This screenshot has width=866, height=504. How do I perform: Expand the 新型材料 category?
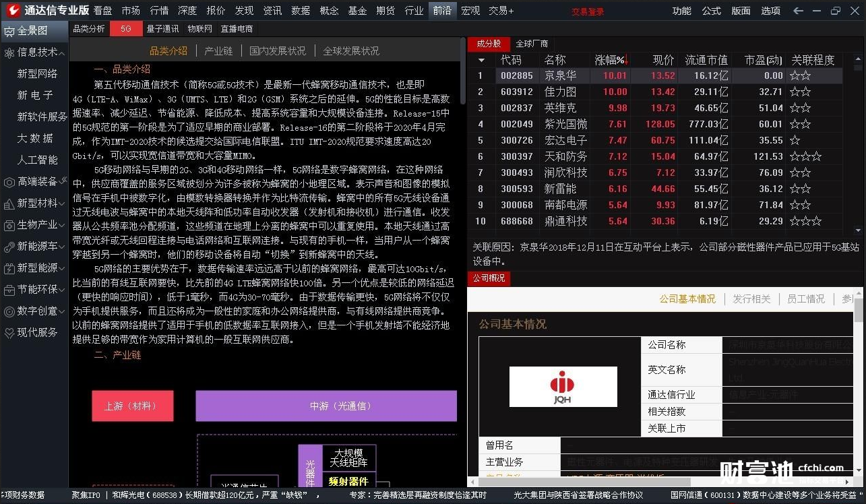tap(63, 203)
